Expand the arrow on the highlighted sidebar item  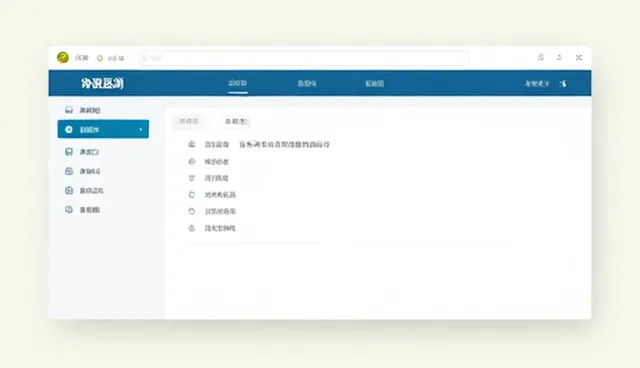point(141,130)
